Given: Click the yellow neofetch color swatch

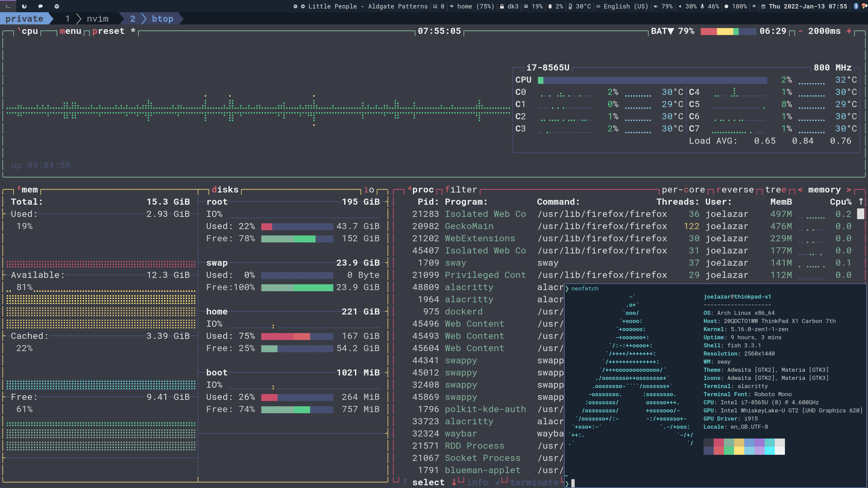Looking at the screenshot, I should 739,450.
